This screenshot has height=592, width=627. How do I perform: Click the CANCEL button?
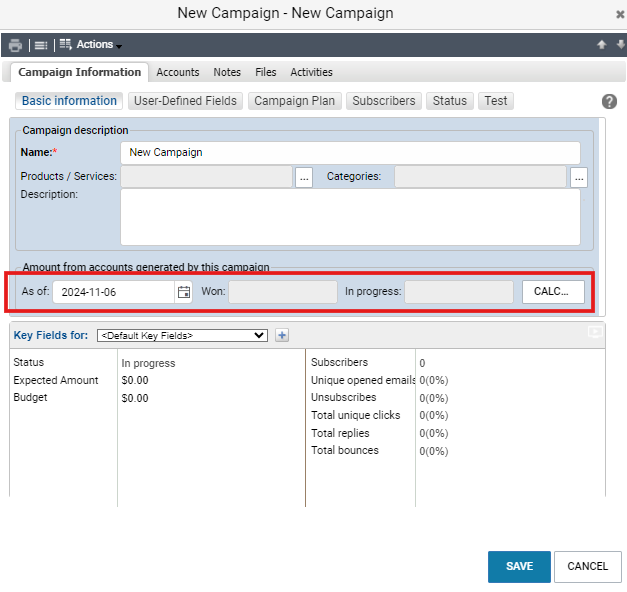point(587,566)
